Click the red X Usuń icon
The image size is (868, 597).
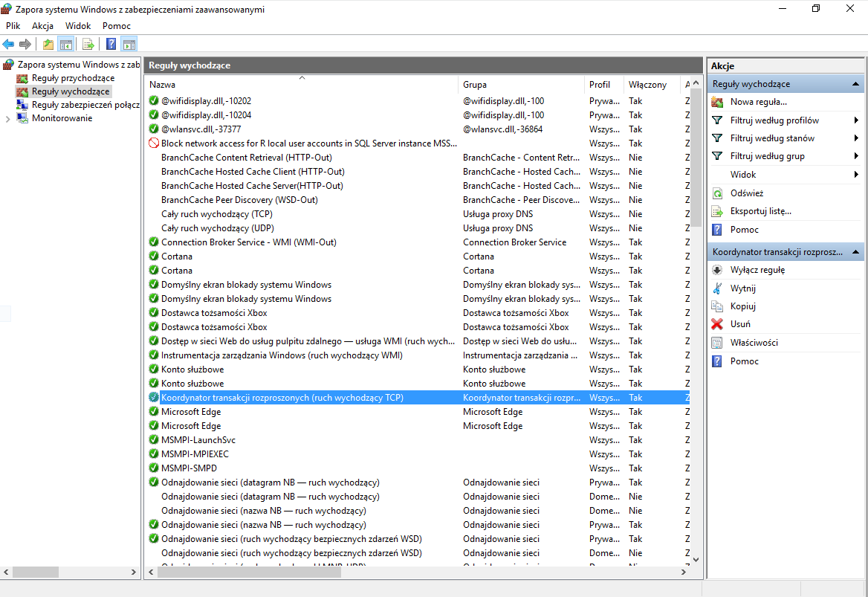point(717,324)
